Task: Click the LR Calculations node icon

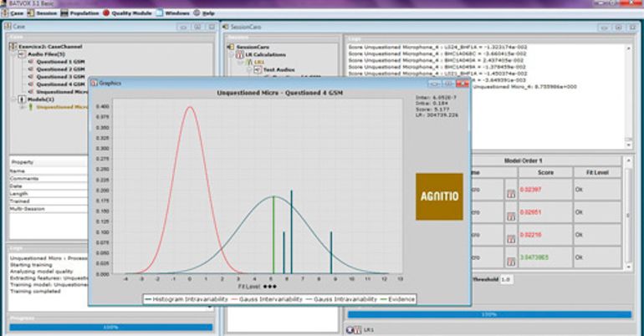Action: tap(238, 53)
